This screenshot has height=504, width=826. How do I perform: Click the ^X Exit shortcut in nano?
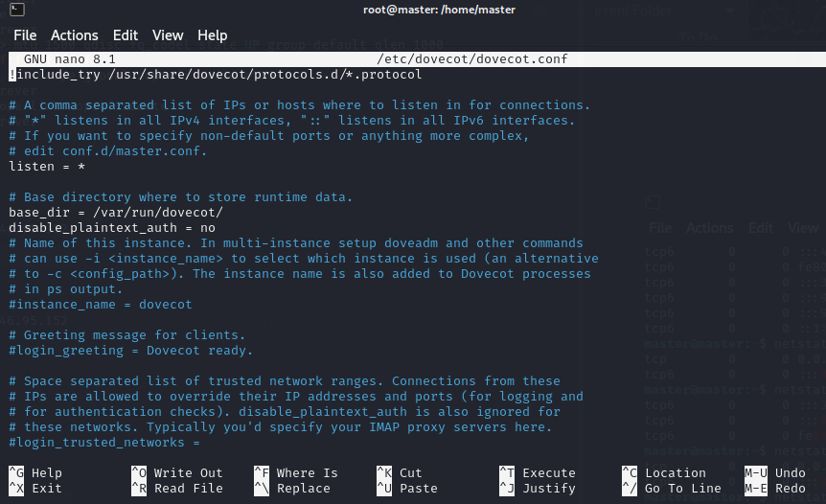[x=35, y=489]
